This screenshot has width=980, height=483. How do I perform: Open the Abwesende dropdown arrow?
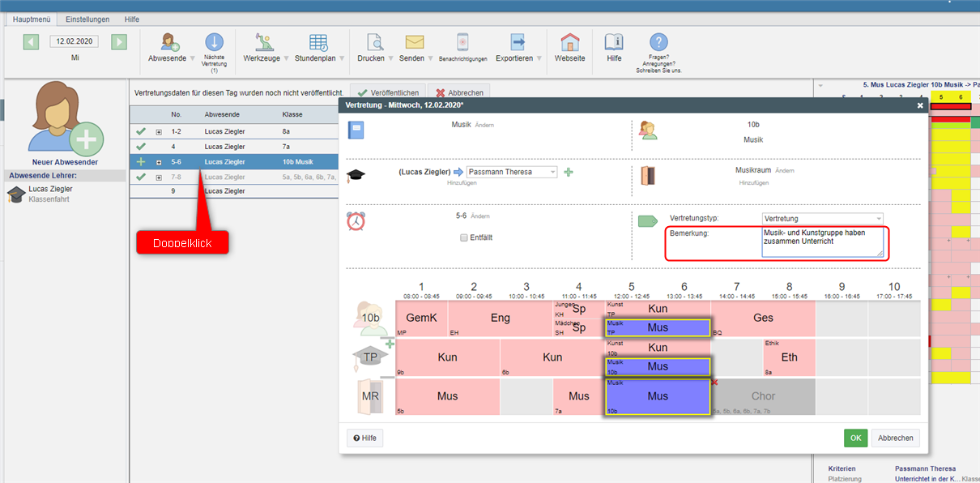192,59
